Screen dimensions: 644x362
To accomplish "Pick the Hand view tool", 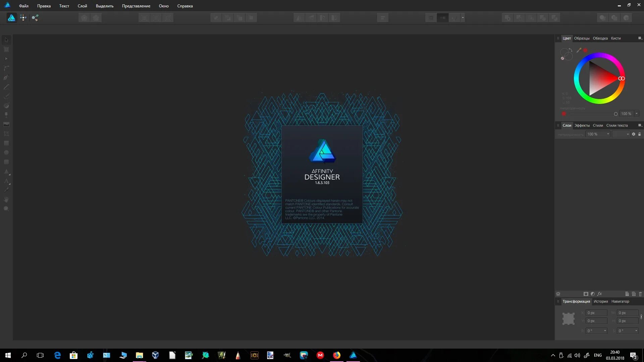I will tap(6, 199).
